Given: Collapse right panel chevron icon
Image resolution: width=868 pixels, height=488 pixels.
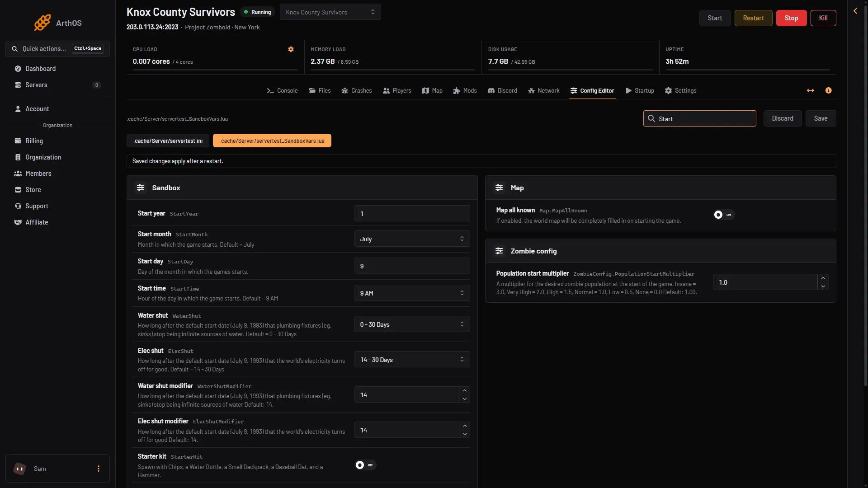Looking at the screenshot, I should coord(855,11).
